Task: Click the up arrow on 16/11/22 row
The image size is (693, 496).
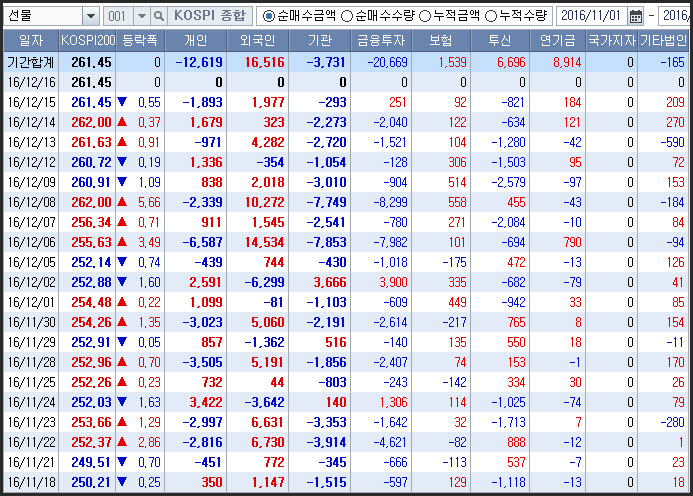Action: pos(122,442)
